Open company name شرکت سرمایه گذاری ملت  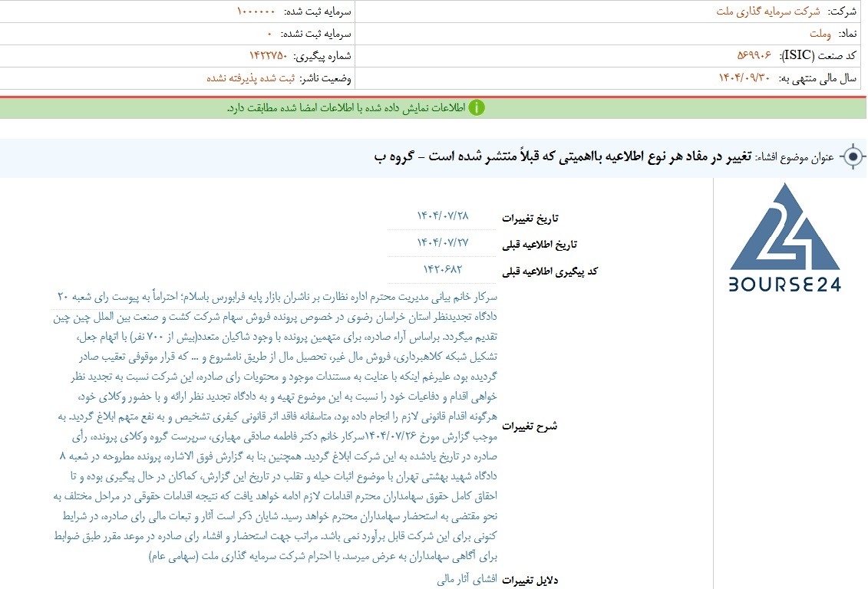[767, 12]
